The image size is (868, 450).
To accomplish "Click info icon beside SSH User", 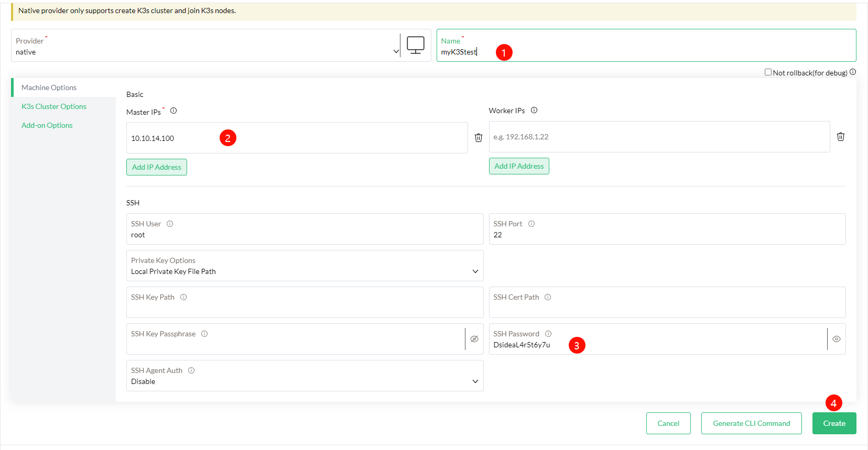I will [170, 224].
